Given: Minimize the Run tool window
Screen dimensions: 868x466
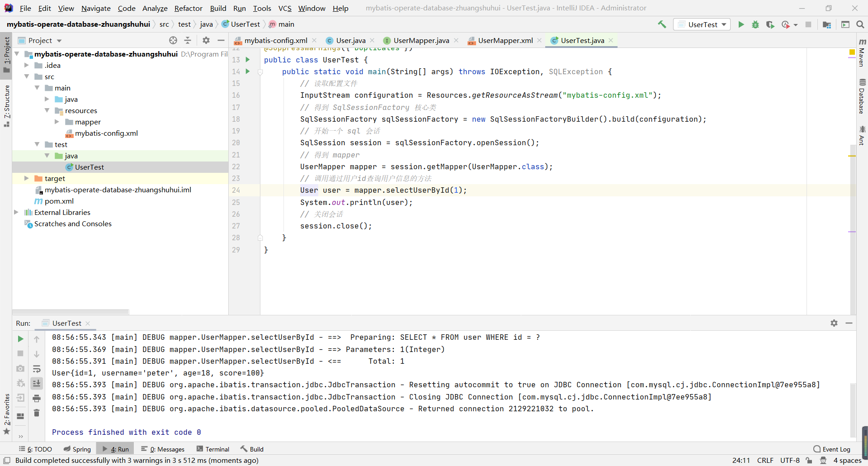Looking at the screenshot, I should point(849,323).
